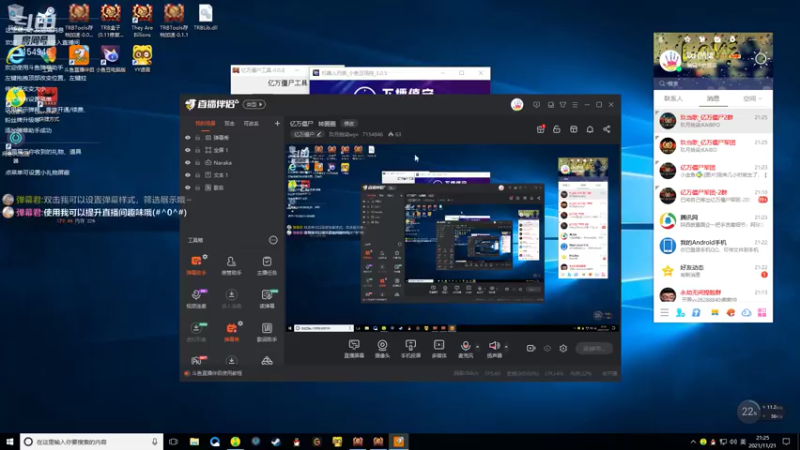Open the user avatar in 直播伴侣 title bar
Image resolution: width=800 pixels, height=450 pixels.
517,105
